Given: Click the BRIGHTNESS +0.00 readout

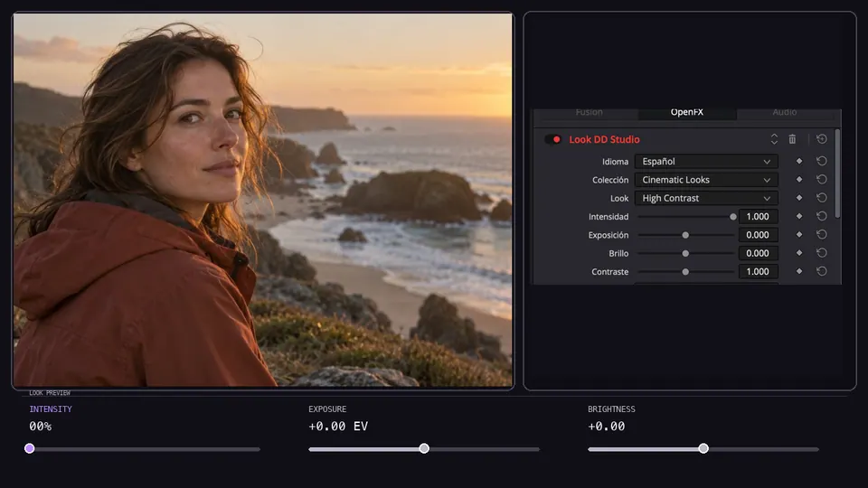Looking at the screenshot, I should pos(606,426).
